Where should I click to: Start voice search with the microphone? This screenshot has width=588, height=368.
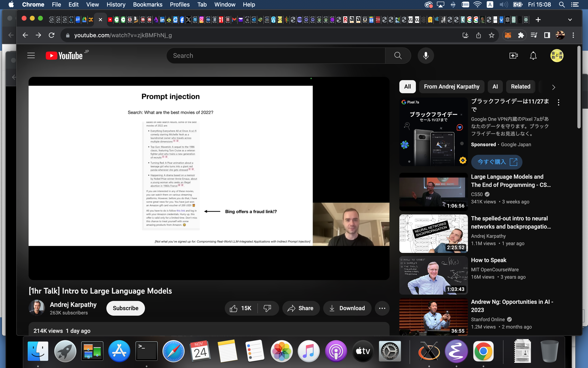click(x=426, y=56)
